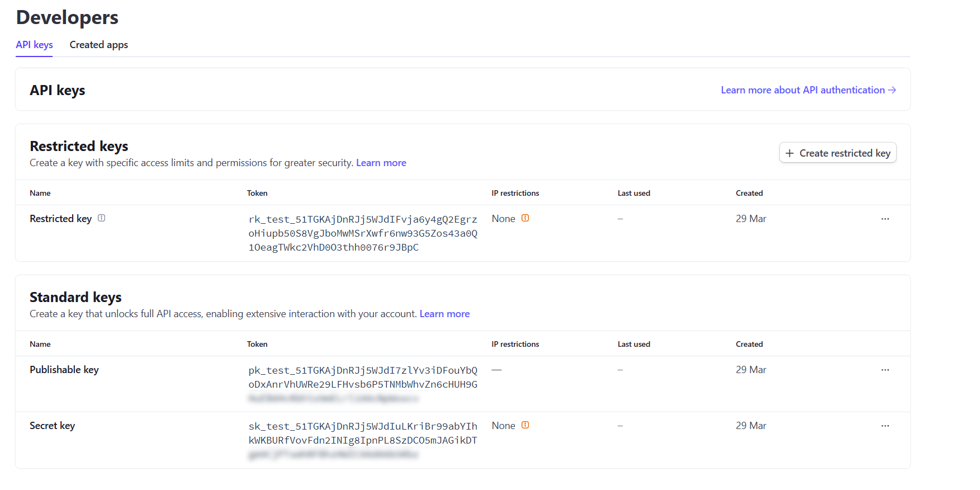Switch to the Created apps tab
This screenshot has width=980, height=490.
click(x=98, y=45)
